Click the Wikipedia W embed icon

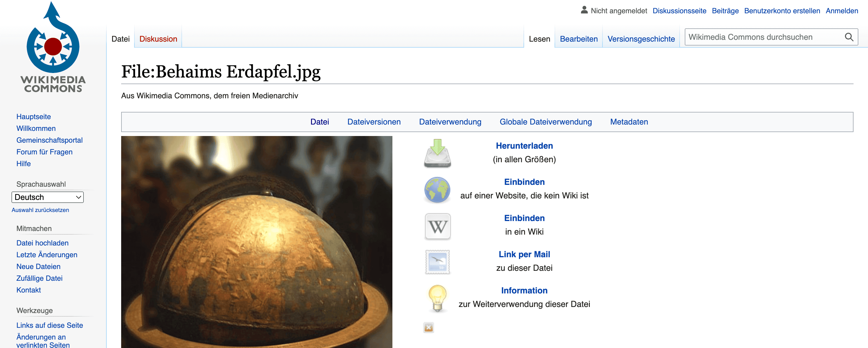pyautogui.click(x=437, y=226)
